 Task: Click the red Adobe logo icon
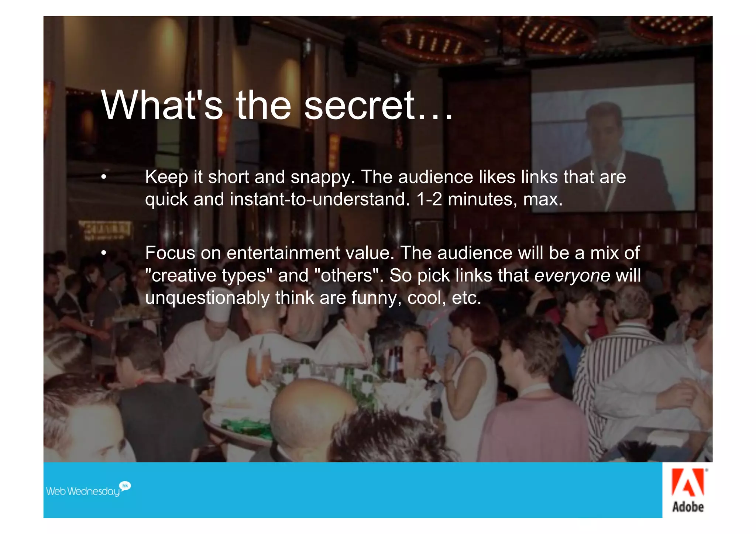coord(688,482)
